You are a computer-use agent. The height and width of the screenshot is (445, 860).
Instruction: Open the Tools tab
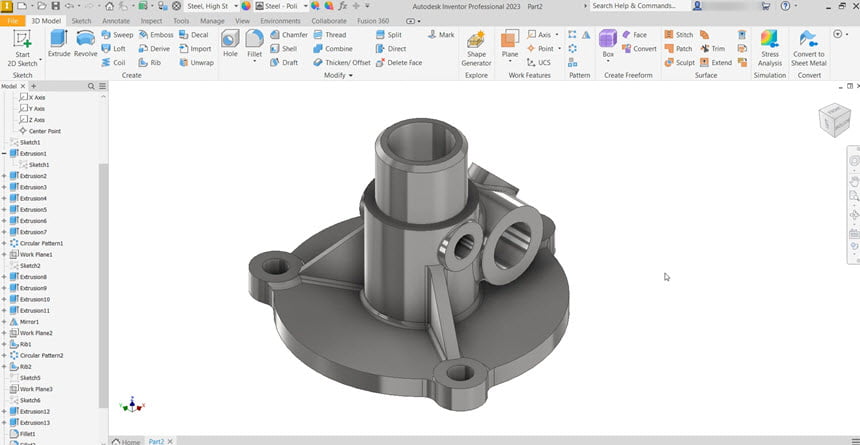pyautogui.click(x=181, y=21)
